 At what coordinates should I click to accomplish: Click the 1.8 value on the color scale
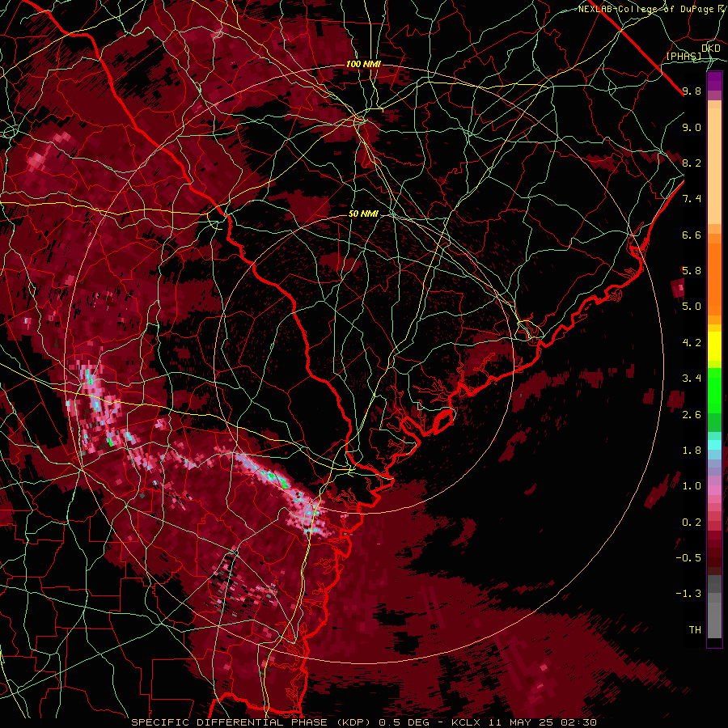692,451
